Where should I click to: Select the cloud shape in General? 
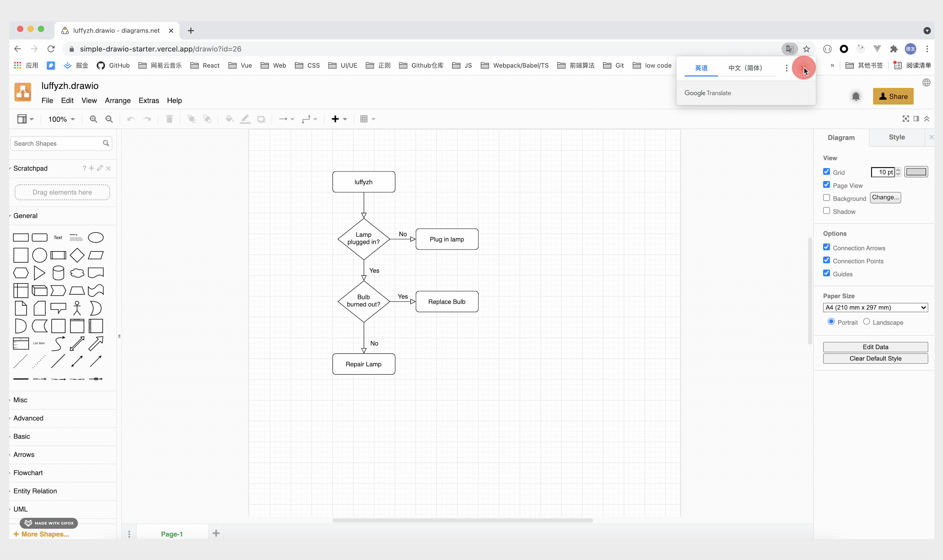pos(77,273)
